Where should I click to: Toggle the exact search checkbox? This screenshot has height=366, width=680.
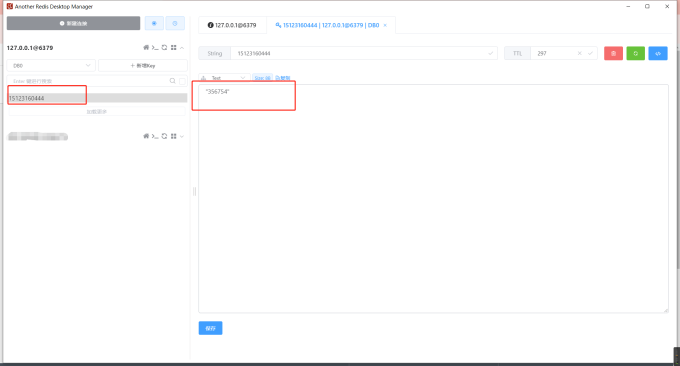click(x=183, y=81)
